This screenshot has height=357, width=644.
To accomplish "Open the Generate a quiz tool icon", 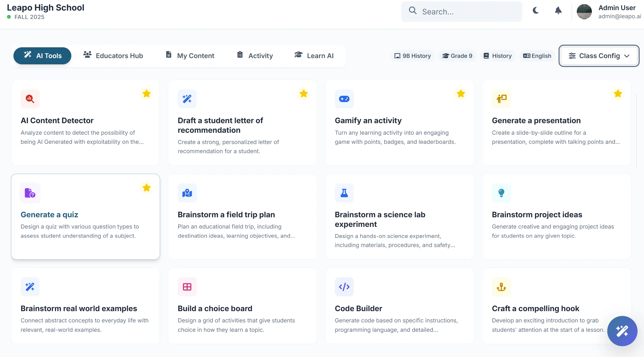I will (30, 193).
